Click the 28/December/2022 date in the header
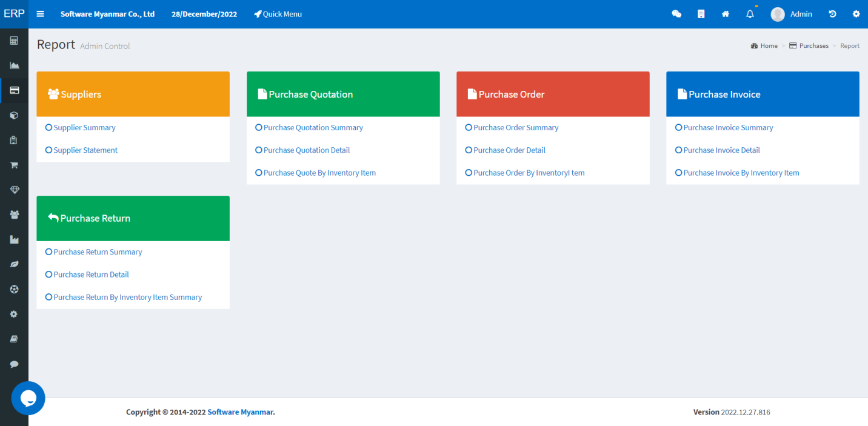 (204, 14)
